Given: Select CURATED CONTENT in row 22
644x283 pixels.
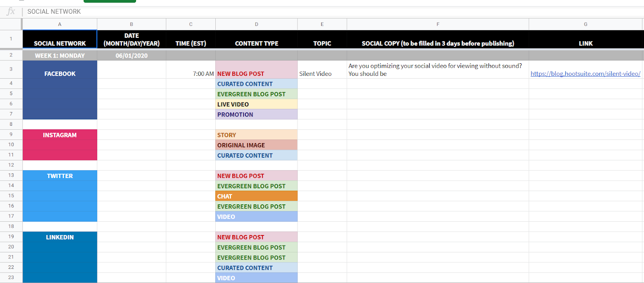Looking at the screenshot, I should point(256,267).
